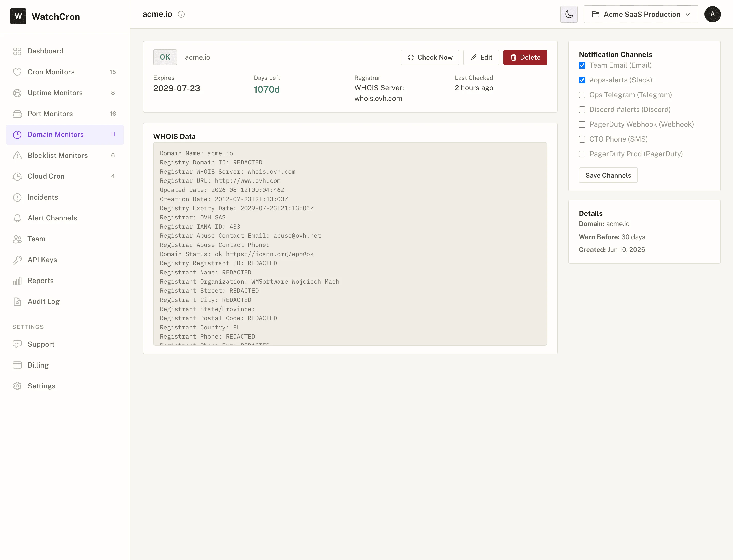
Task: Click Save Channels button
Action: point(608,175)
